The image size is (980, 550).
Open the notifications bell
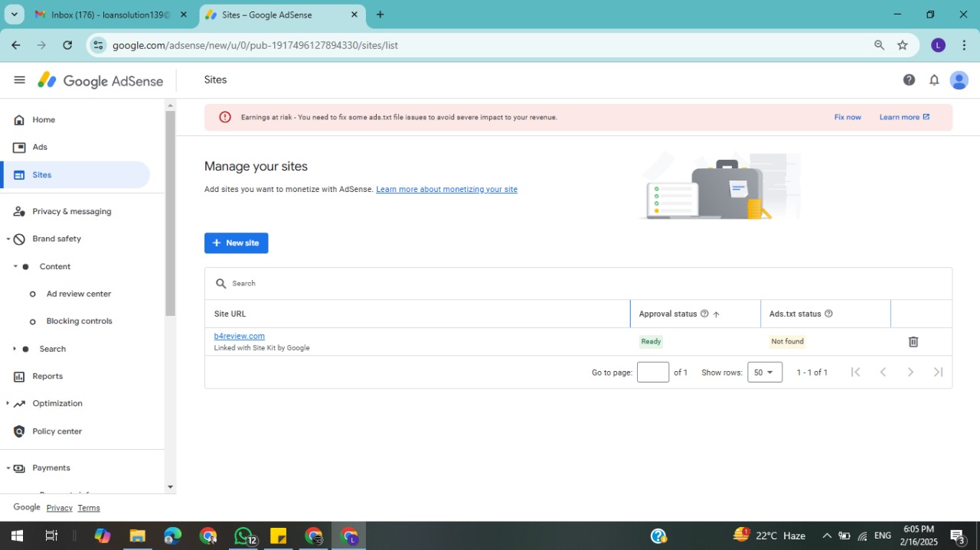pyautogui.click(x=934, y=80)
